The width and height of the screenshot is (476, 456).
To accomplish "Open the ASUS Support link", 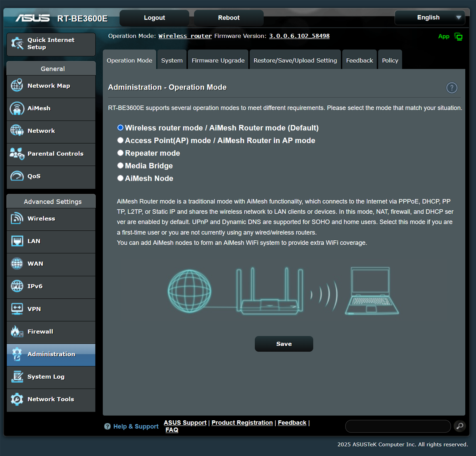I will (185, 423).
